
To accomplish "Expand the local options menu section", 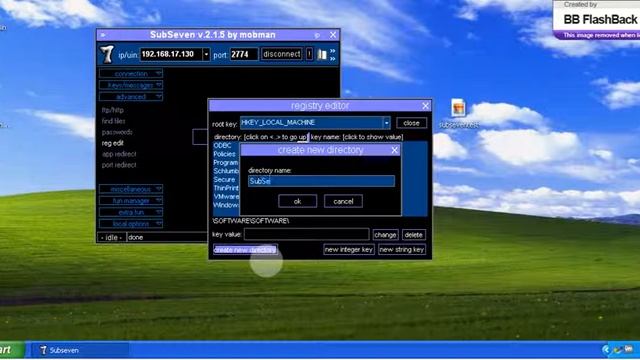I will tap(131, 224).
